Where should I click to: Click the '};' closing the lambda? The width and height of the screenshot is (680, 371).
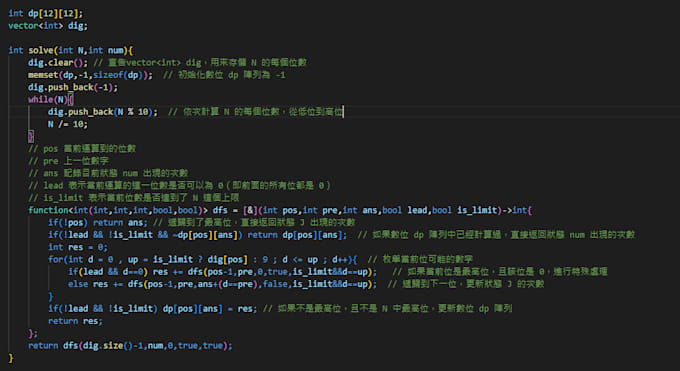coord(33,333)
